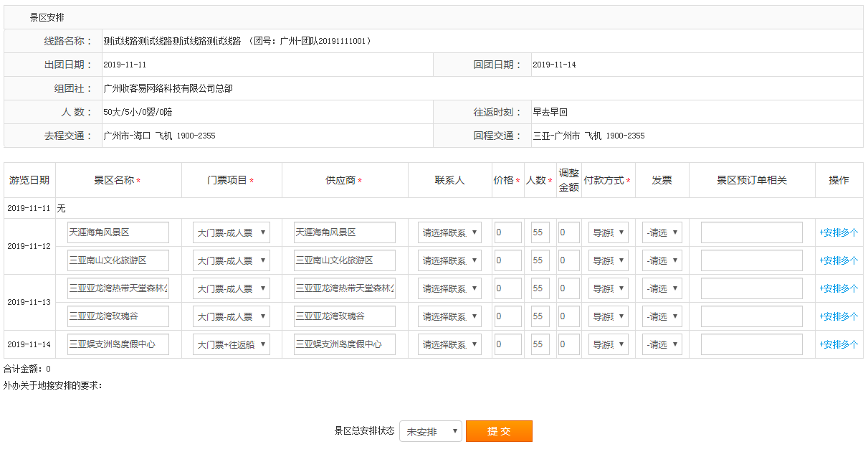Click the price field in 天涯海角风景区 row

(507, 232)
